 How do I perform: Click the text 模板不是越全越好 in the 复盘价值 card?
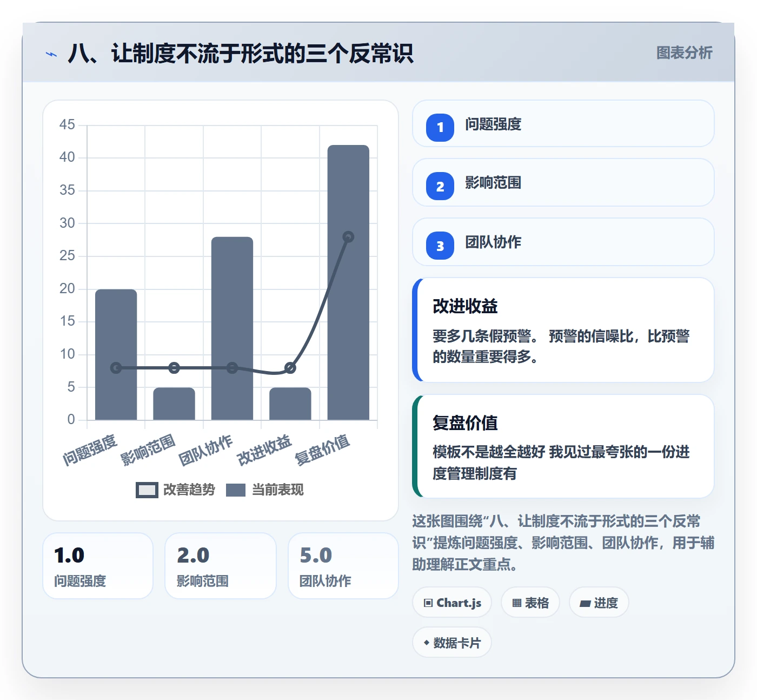click(489, 452)
